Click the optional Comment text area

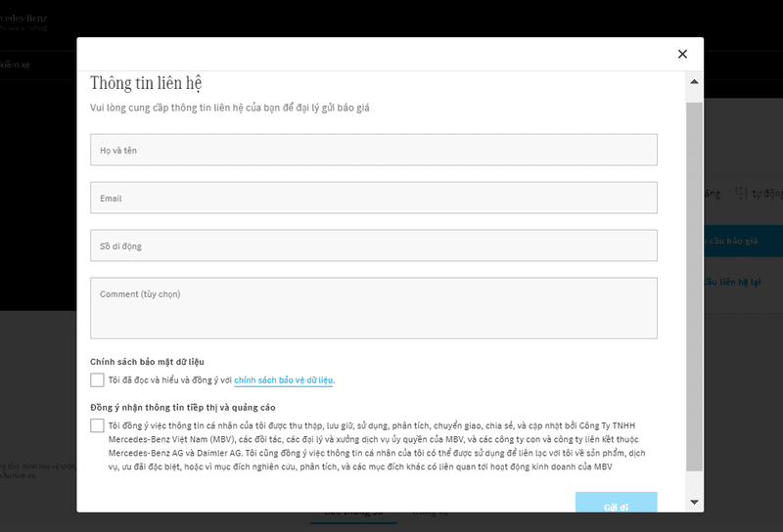click(373, 307)
